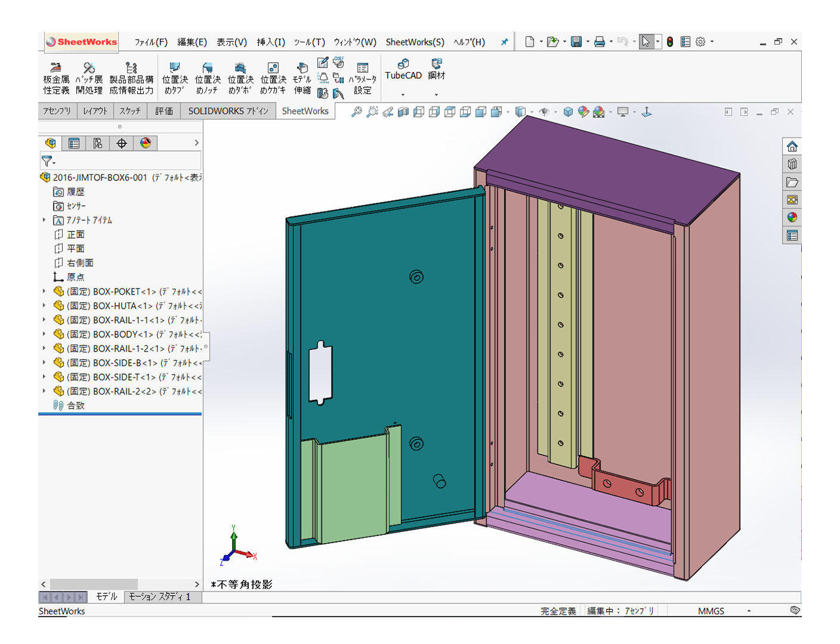The height and width of the screenshot is (644, 840).
Task: Open product parts structure output (製品部品構成情報出力)
Action: click(x=131, y=78)
